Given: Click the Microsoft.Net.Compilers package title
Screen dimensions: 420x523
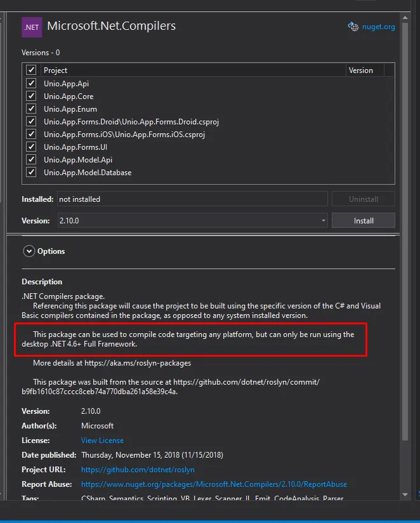Looking at the screenshot, I should [x=111, y=25].
